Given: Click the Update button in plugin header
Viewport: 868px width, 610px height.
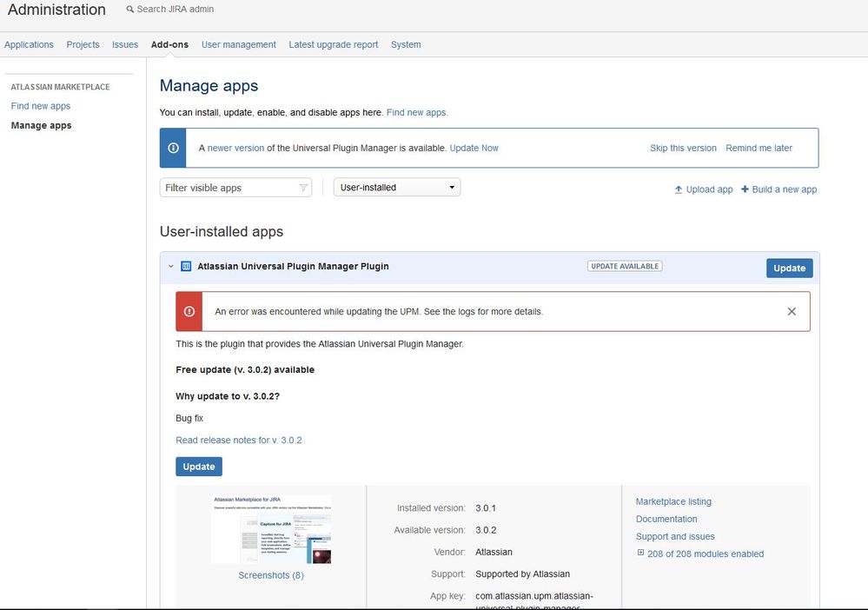Looking at the screenshot, I should (x=790, y=268).
